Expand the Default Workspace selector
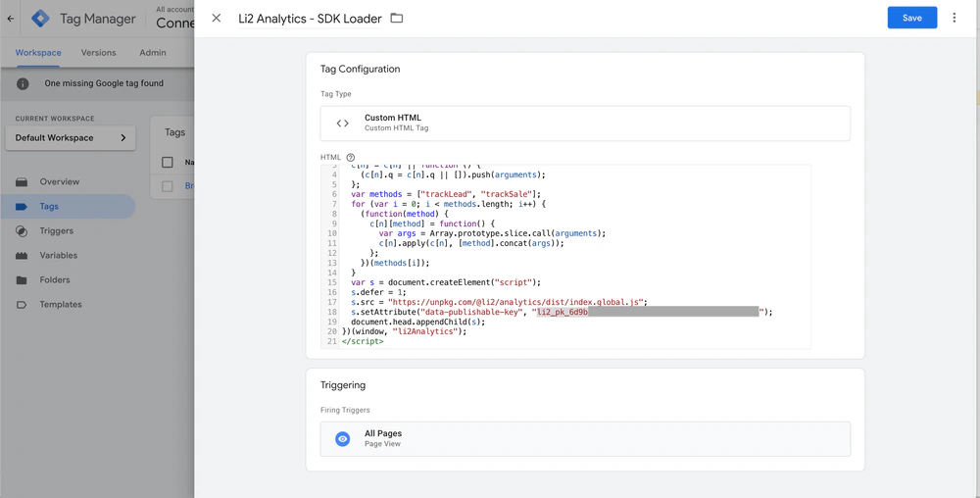Image resolution: width=980 pixels, height=498 pixels. pos(70,138)
